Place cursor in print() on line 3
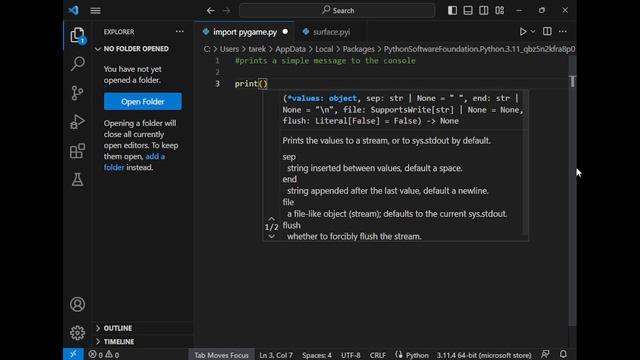The height and width of the screenshot is (360, 640). coord(251,84)
